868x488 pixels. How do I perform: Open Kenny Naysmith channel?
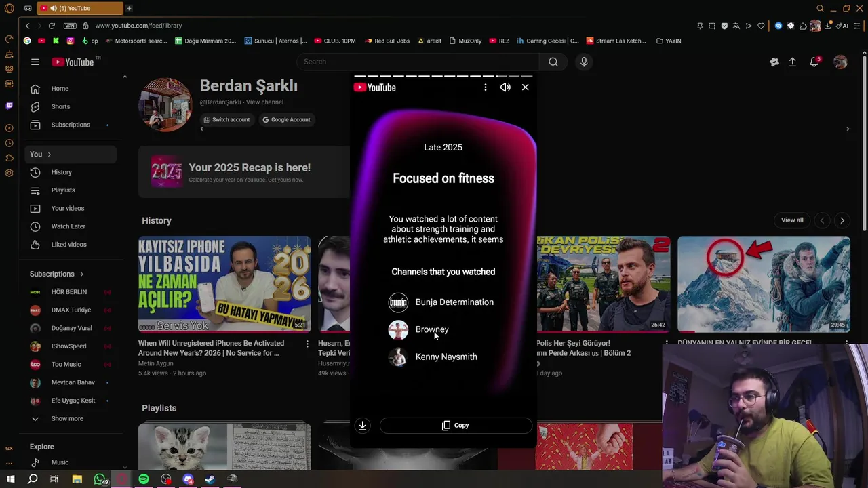[x=433, y=357]
